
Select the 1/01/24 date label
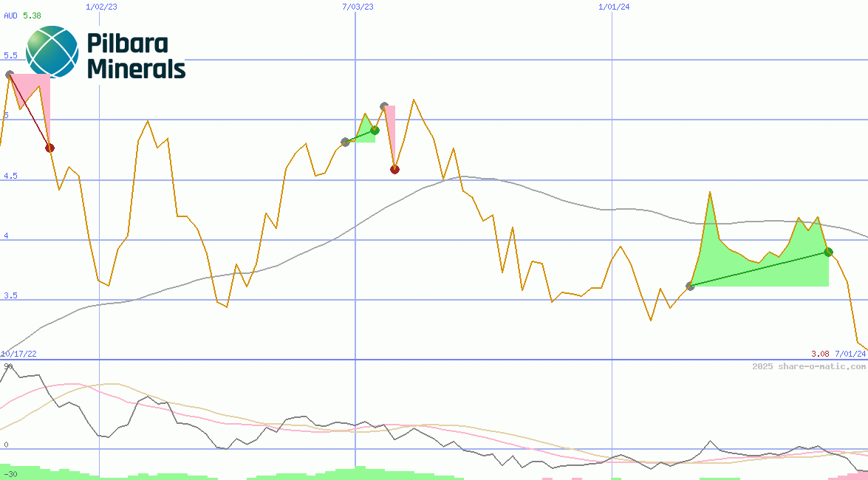pyautogui.click(x=614, y=7)
